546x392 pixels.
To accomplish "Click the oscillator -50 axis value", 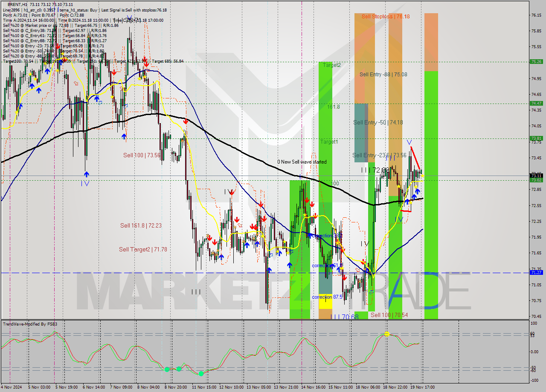I will (x=534, y=367).
